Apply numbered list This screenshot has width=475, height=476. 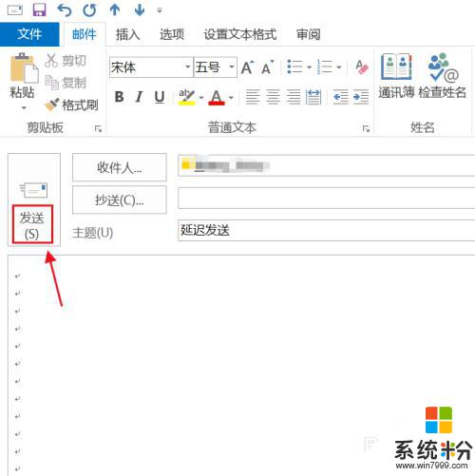coord(325,67)
